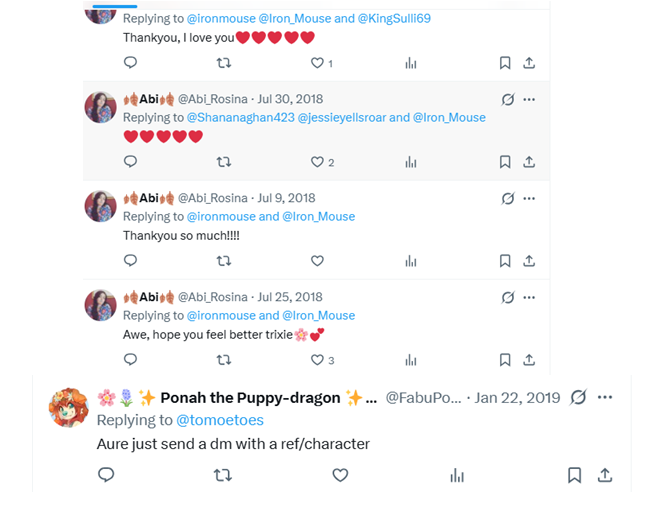Image resolution: width=661 pixels, height=512 pixels.
Task: Retweet the 'hope you feel better trixie' tweet
Action: [x=224, y=360]
